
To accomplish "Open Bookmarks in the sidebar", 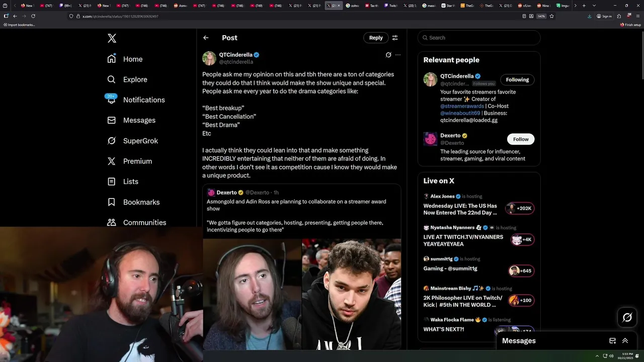I will tap(133, 202).
